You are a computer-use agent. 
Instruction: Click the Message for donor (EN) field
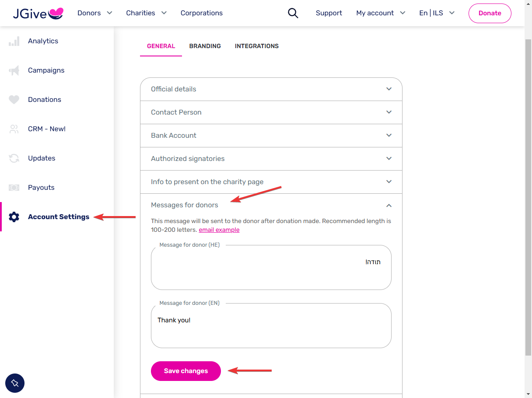tap(271, 326)
